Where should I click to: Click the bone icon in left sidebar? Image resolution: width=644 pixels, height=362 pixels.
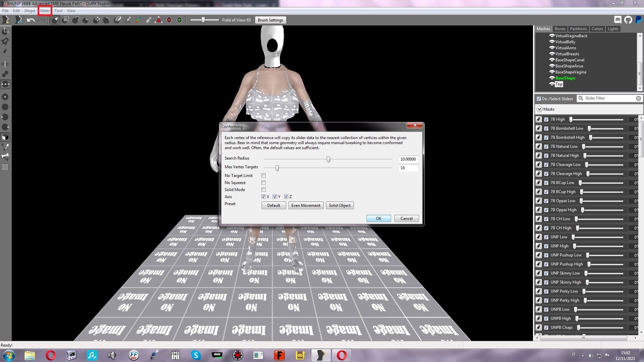5,157
